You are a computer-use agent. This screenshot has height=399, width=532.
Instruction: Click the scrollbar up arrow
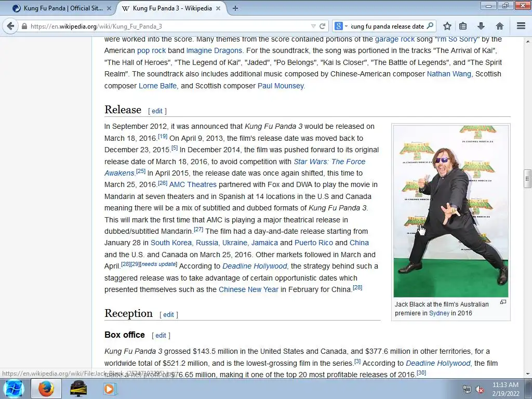coord(527,42)
